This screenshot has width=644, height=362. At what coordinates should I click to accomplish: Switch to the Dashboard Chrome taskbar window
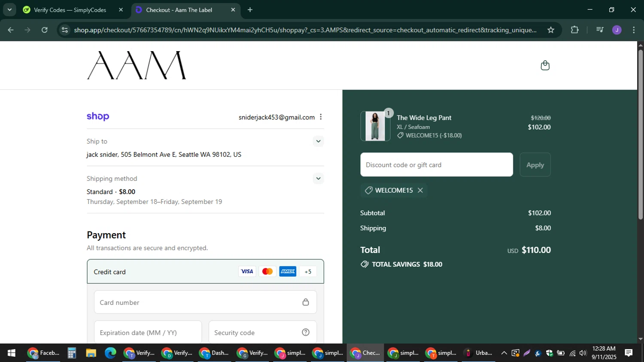214,353
